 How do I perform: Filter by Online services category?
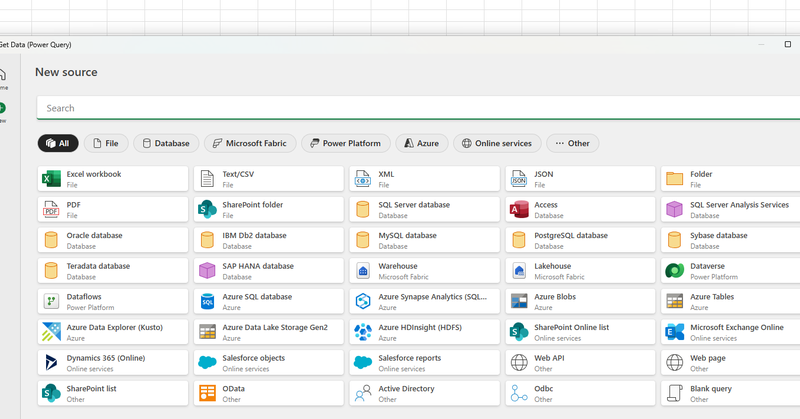pos(497,143)
